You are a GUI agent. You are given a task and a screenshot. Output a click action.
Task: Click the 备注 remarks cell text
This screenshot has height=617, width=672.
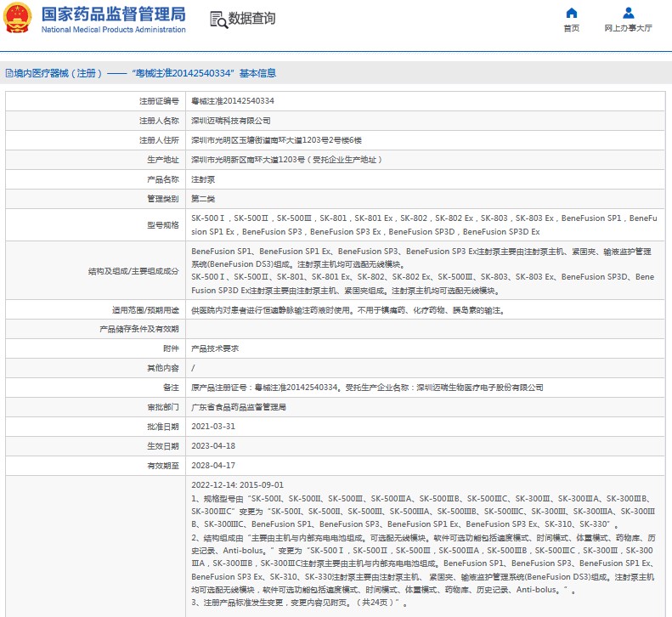[367, 388]
